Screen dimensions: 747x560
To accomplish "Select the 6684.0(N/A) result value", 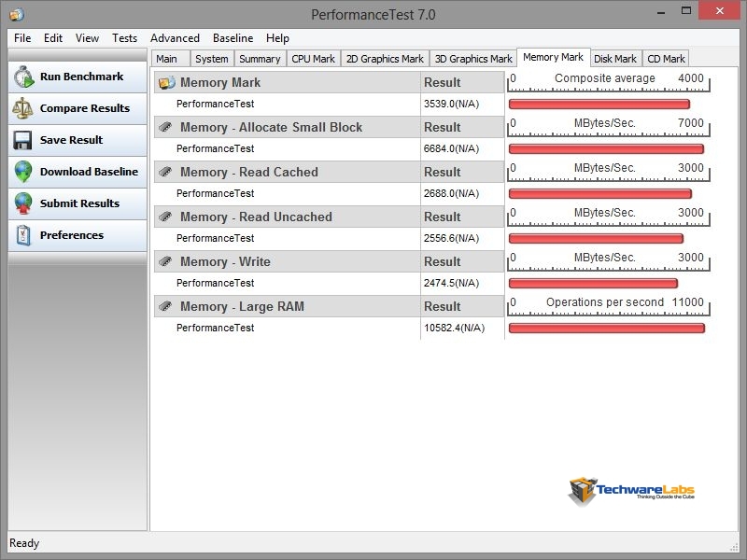I will [452, 148].
